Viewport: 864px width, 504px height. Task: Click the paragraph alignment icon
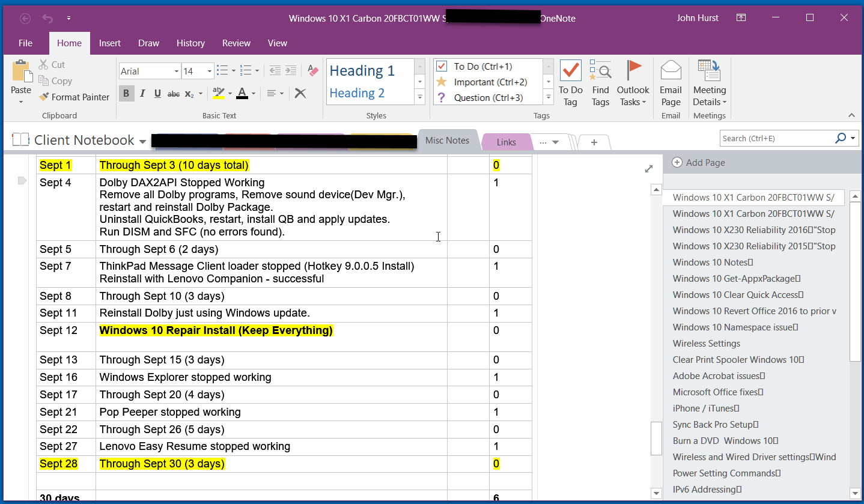pyautogui.click(x=272, y=94)
